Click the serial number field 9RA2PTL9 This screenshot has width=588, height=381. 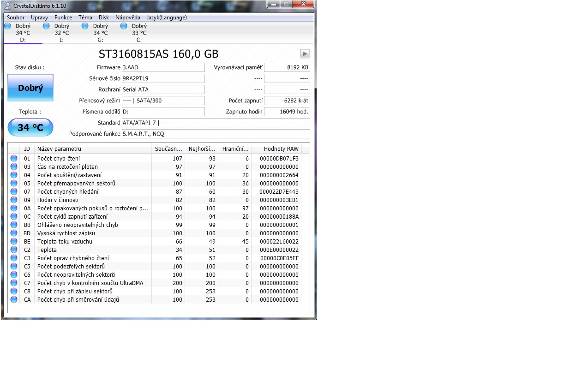click(163, 78)
